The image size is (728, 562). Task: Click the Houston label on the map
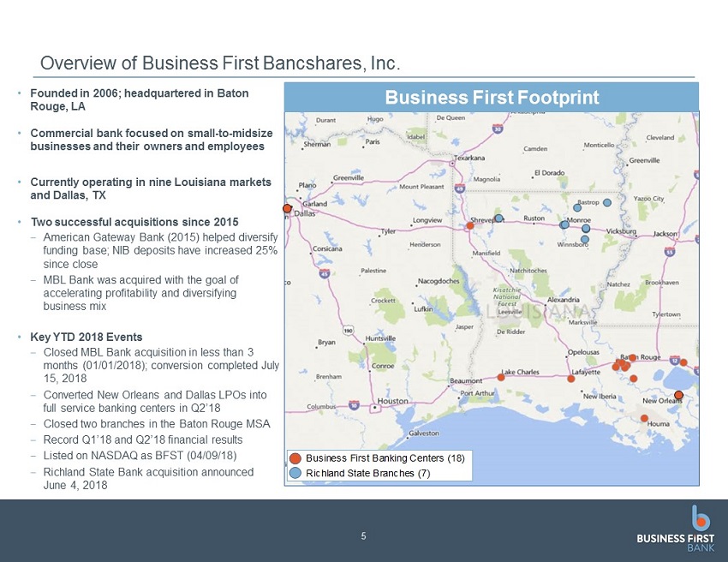[x=393, y=401]
